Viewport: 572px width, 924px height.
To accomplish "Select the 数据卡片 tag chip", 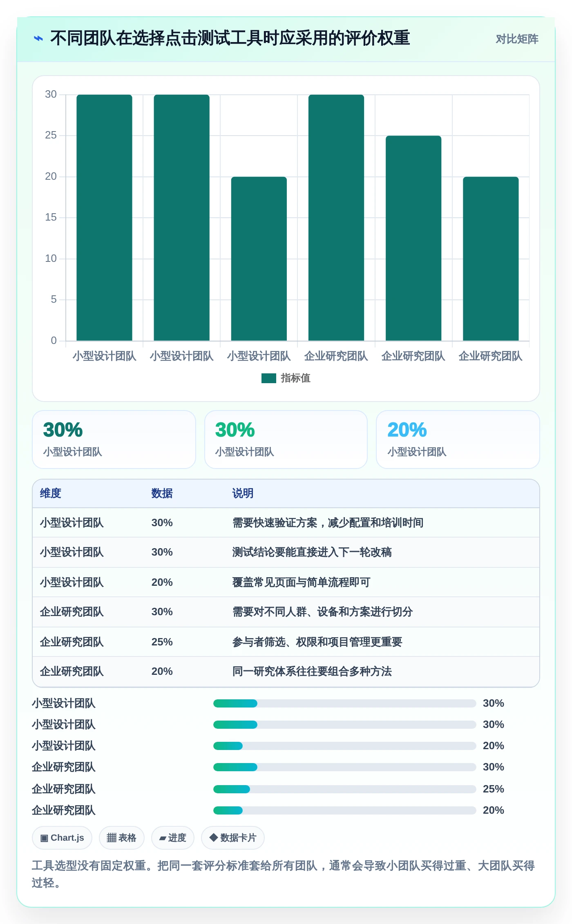I will [x=233, y=838].
